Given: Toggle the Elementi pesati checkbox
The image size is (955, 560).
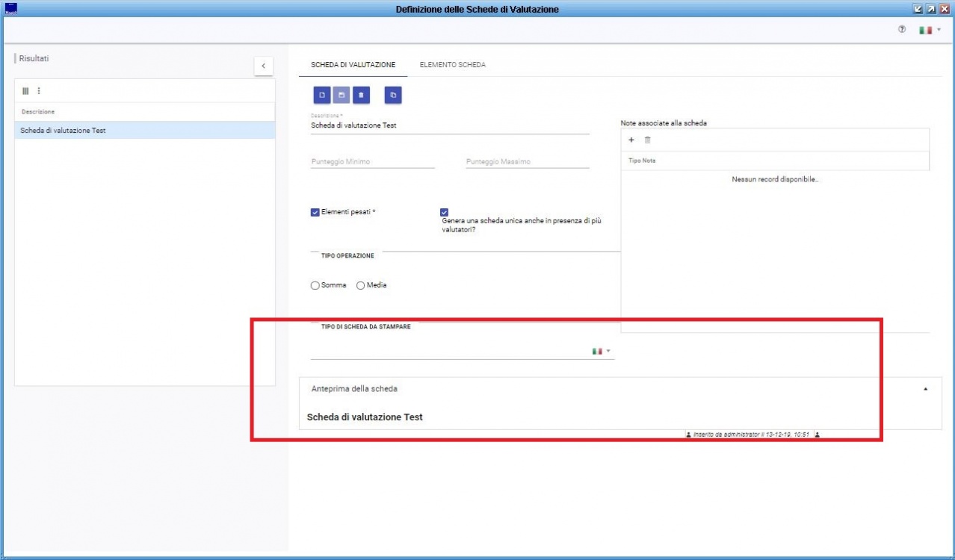Looking at the screenshot, I should coord(315,212).
